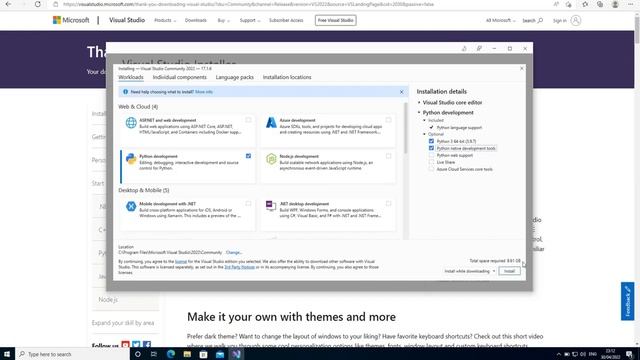Click the installer window theme toggle icon
The image size is (640, 360).
coord(464,49)
